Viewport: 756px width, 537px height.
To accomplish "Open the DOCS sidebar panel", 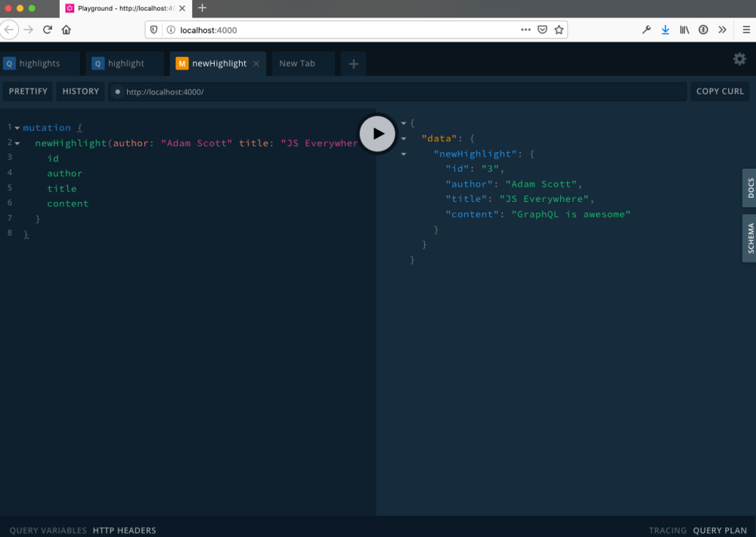I will [x=749, y=188].
